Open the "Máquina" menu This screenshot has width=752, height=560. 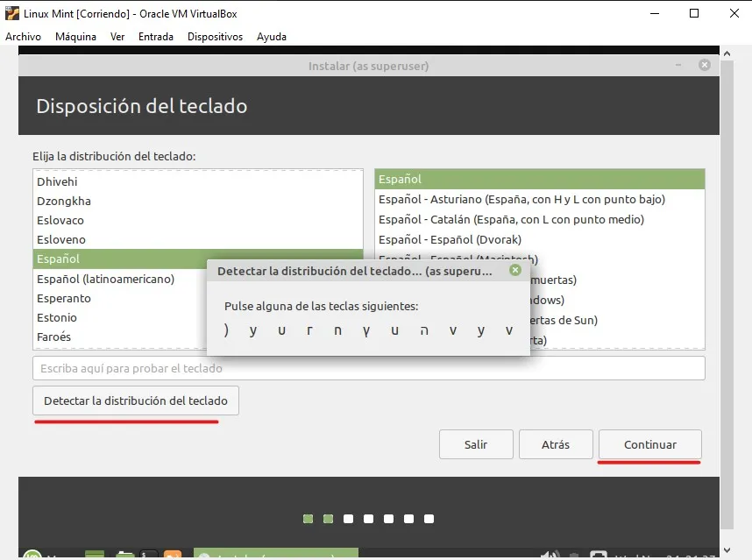[x=75, y=37]
